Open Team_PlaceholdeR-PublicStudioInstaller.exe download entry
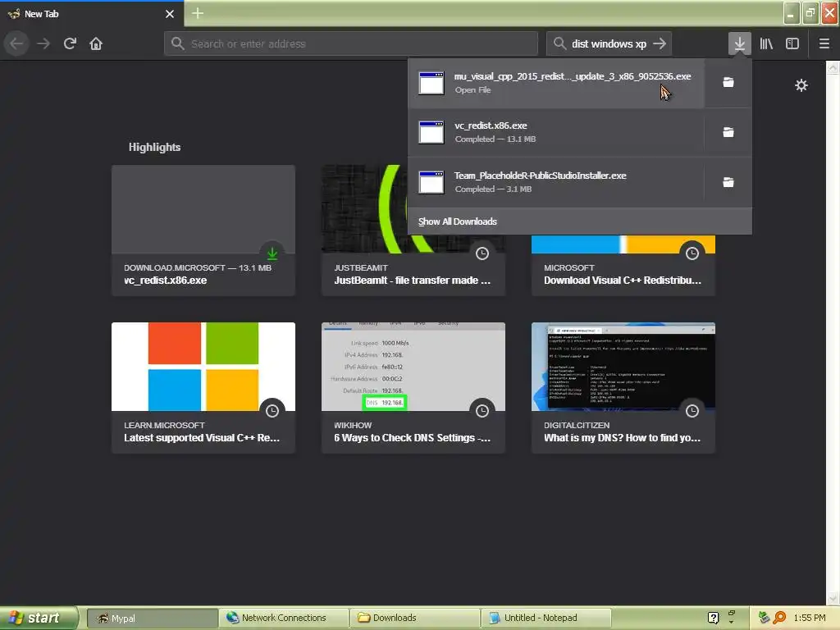 556,182
